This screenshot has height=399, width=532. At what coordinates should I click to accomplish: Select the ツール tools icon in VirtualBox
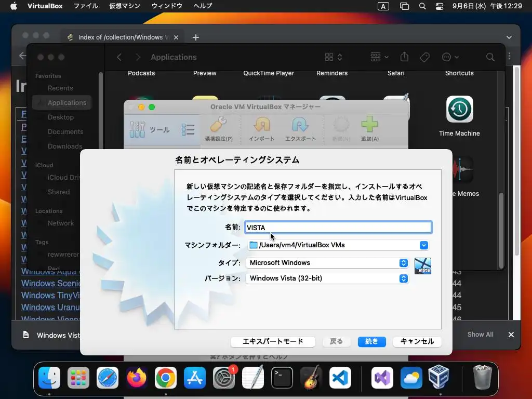(137, 129)
